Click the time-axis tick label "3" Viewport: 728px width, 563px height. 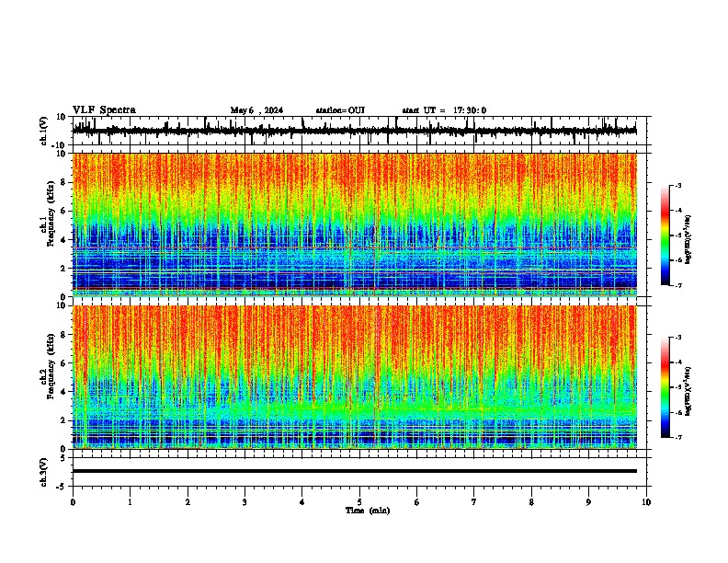(x=245, y=502)
